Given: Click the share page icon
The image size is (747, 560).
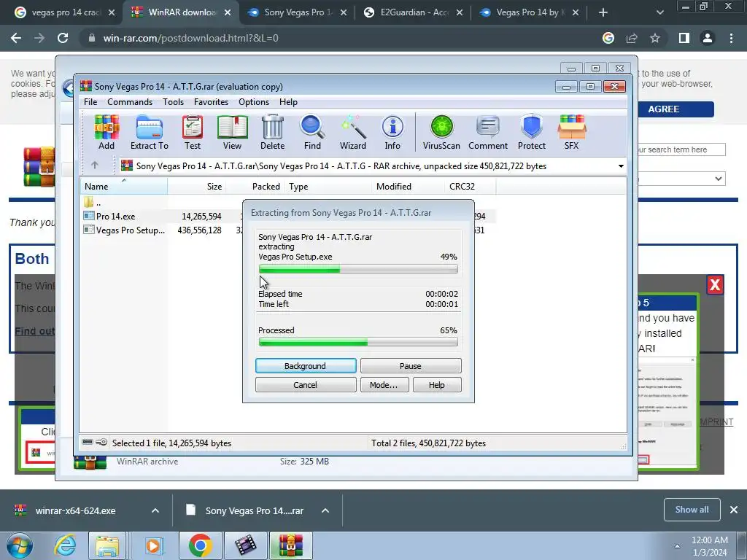Looking at the screenshot, I should click(632, 38).
